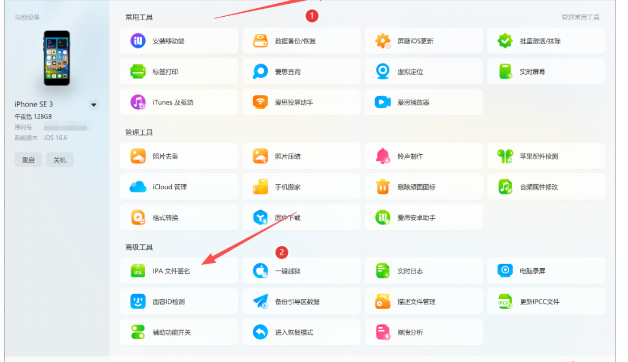Image resolution: width=628 pixels, height=362 pixels.
Task: Open 数据备份/恢复 data backup and restore
Action: [301, 41]
